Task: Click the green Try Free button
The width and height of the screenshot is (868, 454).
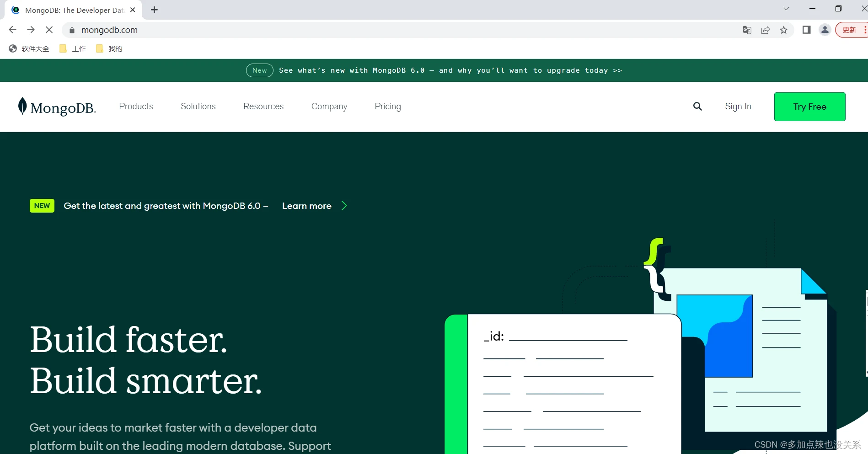Action: pos(810,107)
